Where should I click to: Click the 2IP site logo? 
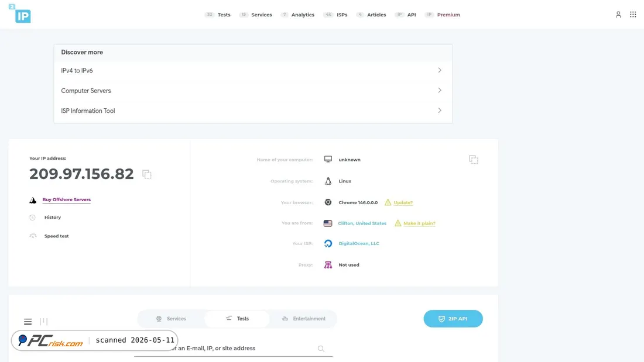20,13
